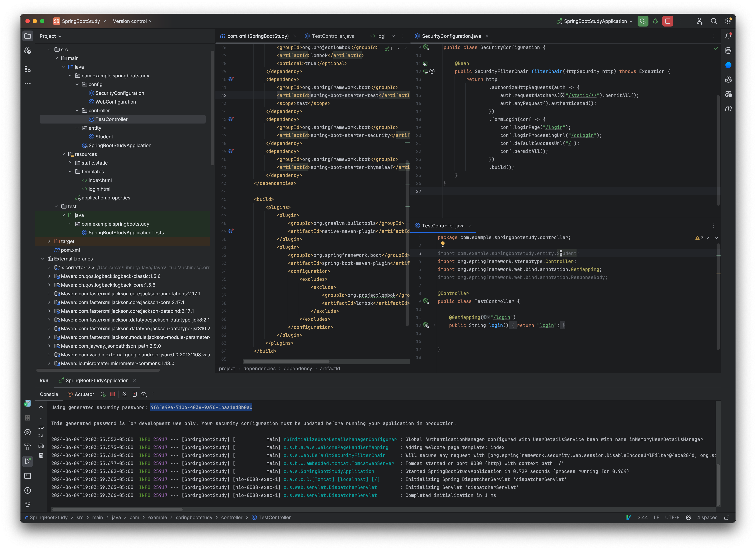The image size is (756, 550).
Task: Toggle soft-wrap in the console gutter
Action: pyautogui.click(x=41, y=427)
